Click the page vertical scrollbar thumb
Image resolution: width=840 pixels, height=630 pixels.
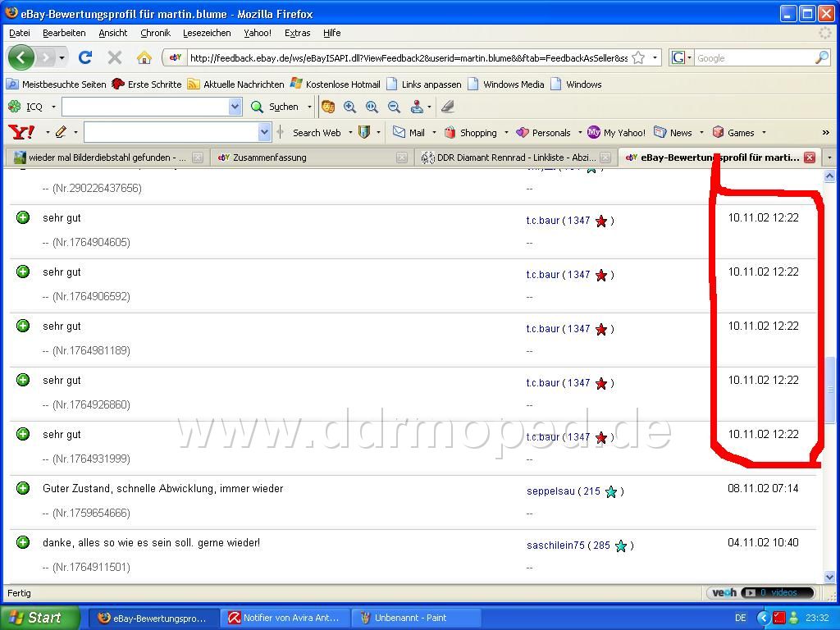click(829, 390)
